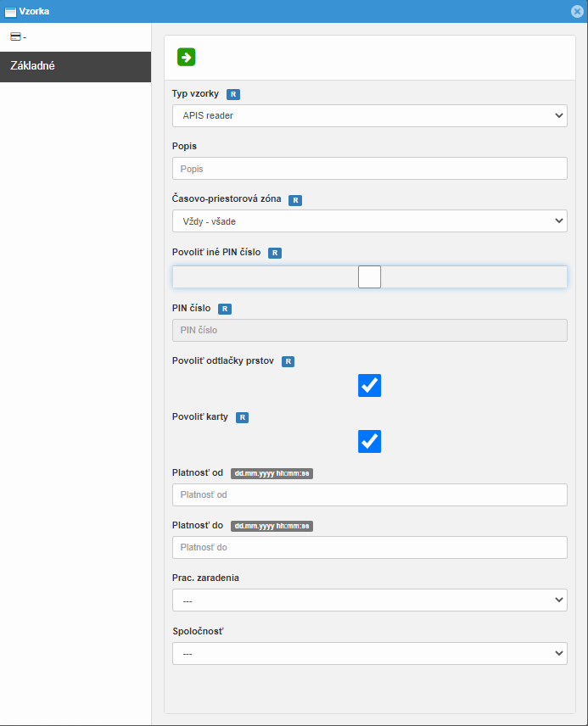Enable the Povoliť iné PIN číslo checkbox
The width and height of the screenshot is (588, 726).
pos(369,276)
